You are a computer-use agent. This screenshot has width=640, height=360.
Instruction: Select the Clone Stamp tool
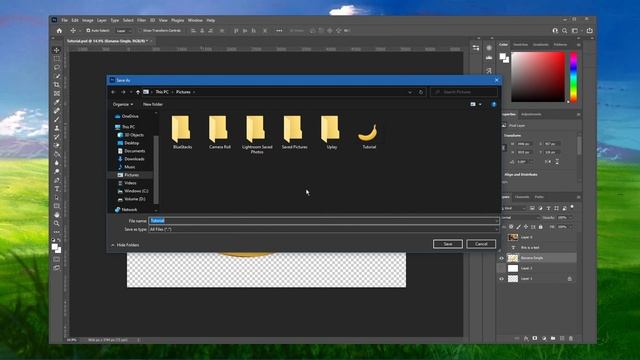tap(57, 128)
